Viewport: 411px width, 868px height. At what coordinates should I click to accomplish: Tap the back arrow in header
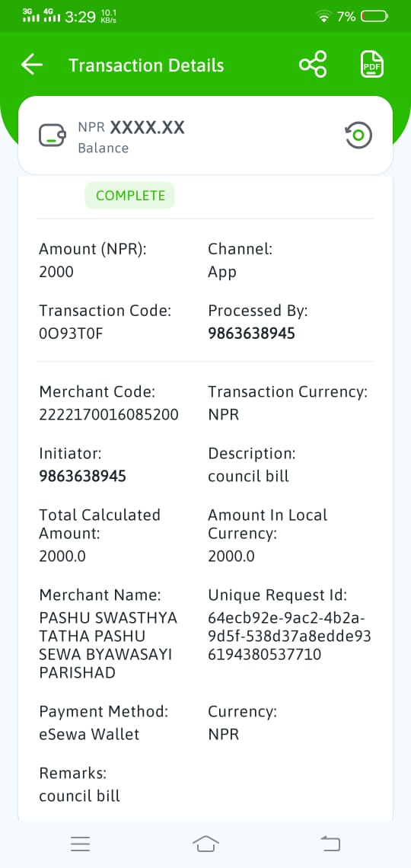point(32,65)
